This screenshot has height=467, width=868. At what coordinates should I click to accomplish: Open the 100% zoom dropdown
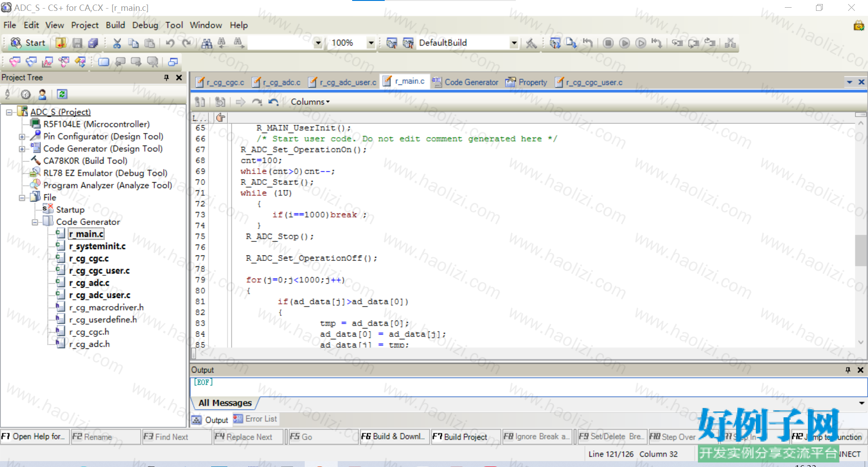371,43
